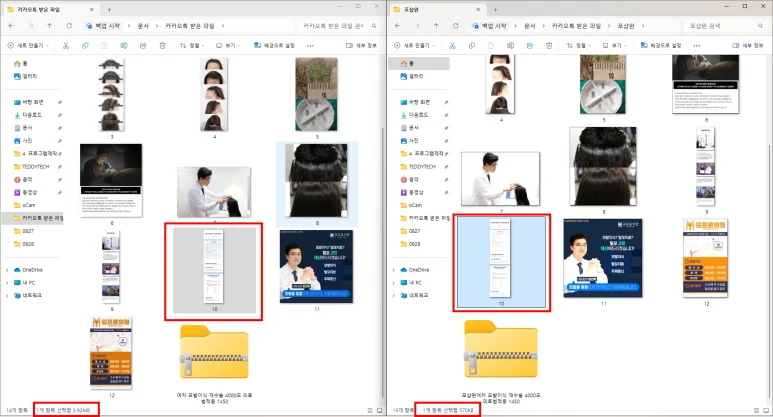Go up one folder in the left window
Viewport: 773px width, 417px height.
50,26
